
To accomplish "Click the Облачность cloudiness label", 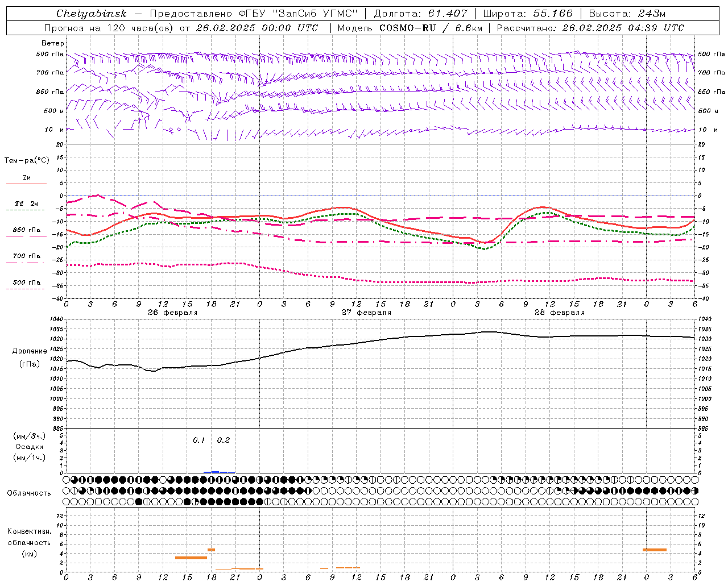I will (x=29, y=493).
